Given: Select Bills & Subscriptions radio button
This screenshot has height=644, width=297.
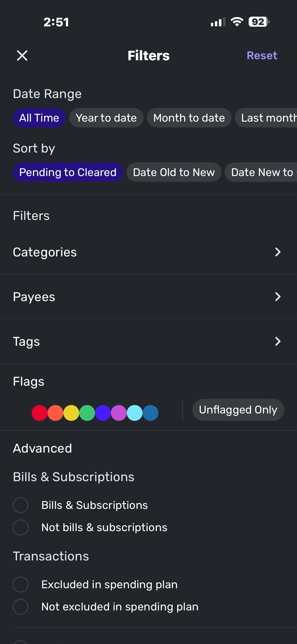Looking at the screenshot, I should tap(21, 505).
